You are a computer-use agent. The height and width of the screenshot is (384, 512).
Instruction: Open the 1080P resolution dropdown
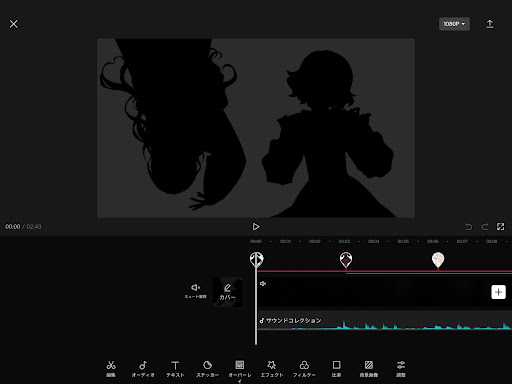tap(454, 24)
